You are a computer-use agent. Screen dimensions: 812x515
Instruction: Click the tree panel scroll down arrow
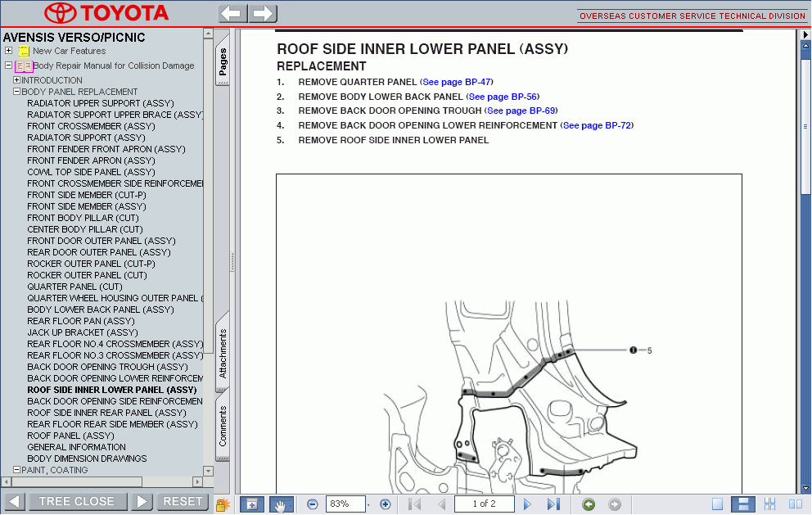click(208, 471)
